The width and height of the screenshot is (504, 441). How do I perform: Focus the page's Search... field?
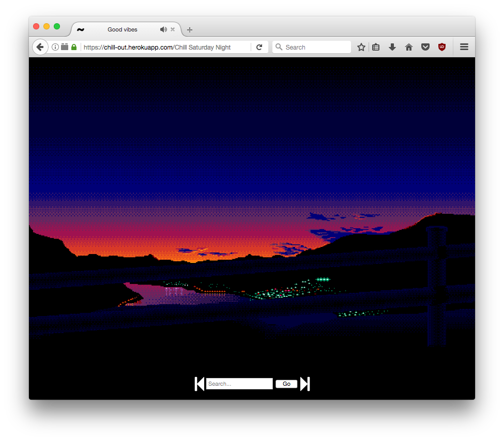[239, 384]
